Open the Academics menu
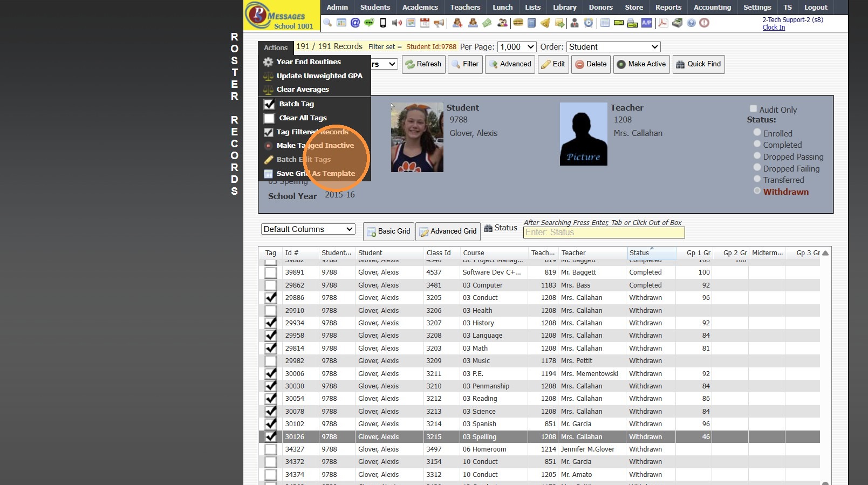The image size is (868, 485). pyautogui.click(x=420, y=7)
